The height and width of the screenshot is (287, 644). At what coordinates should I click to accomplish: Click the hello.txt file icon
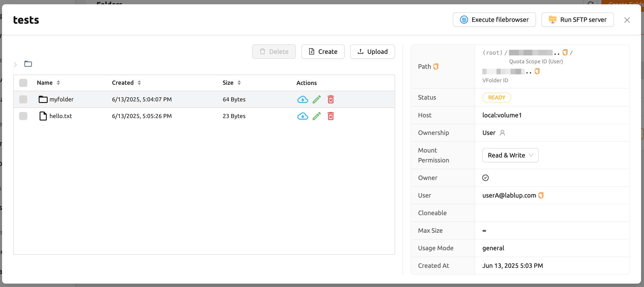point(43,116)
